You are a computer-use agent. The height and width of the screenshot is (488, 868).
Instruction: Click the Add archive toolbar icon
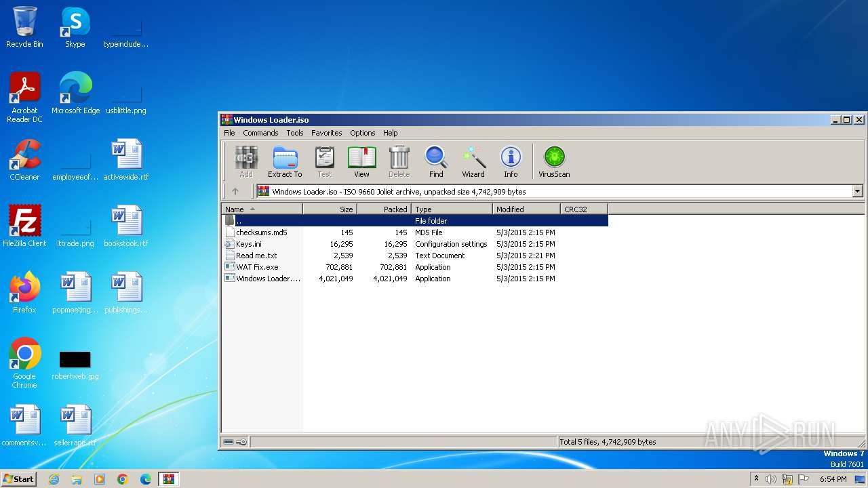click(246, 162)
